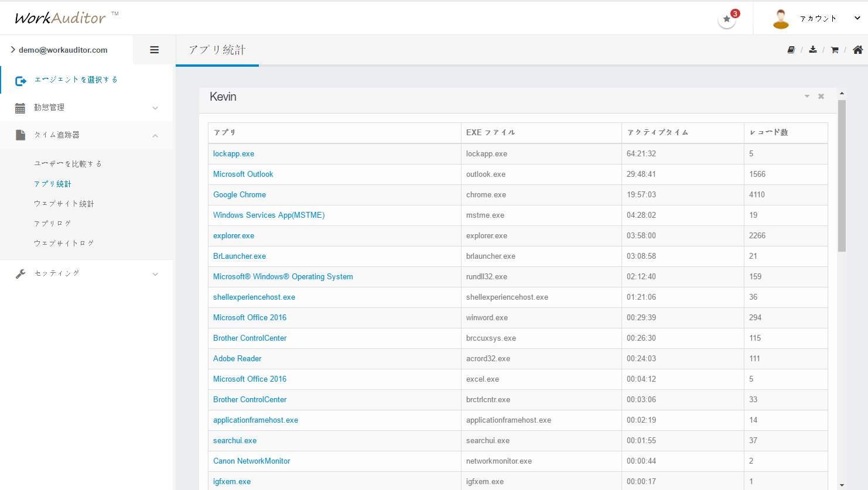Click the アプリ column header

(x=334, y=133)
